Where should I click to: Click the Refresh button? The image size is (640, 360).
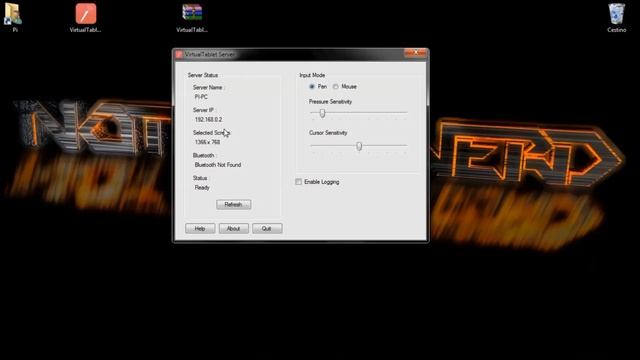click(233, 204)
